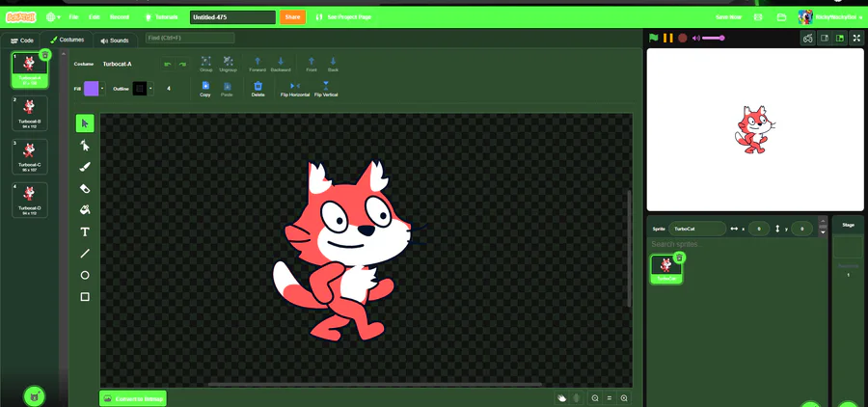The width and height of the screenshot is (868, 407).
Task: Mute the project volume speaker icon
Action: tap(695, 39)
